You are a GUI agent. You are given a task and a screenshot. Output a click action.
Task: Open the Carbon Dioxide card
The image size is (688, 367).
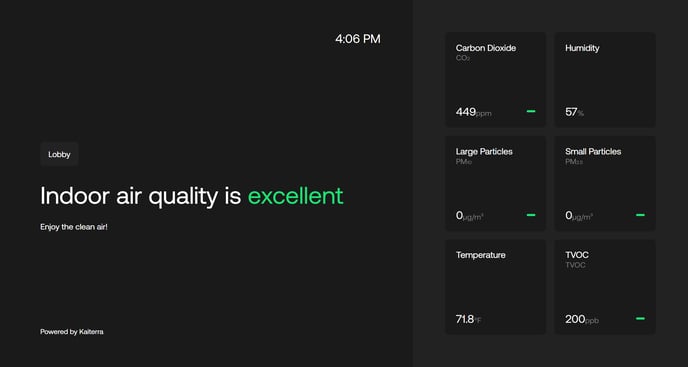coord(496,80)
